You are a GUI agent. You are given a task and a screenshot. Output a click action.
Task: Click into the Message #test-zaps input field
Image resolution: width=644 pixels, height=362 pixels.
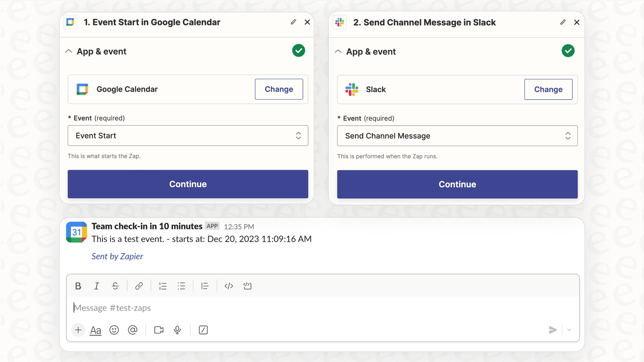pyautogui.click(x=268, y=308)
